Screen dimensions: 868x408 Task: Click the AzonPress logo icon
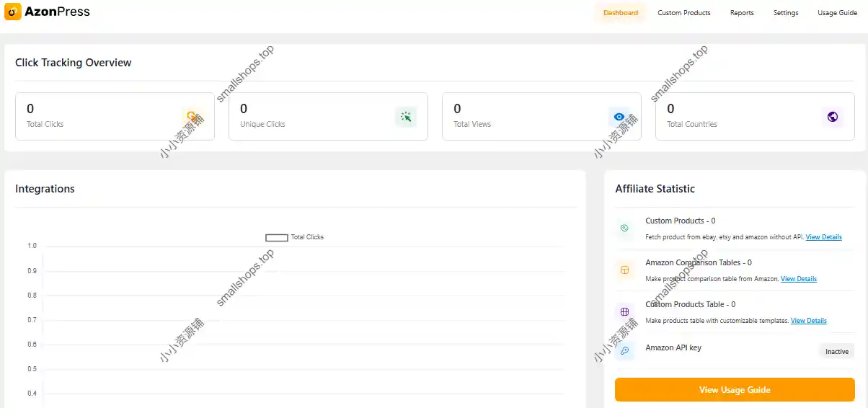[13, 12]
